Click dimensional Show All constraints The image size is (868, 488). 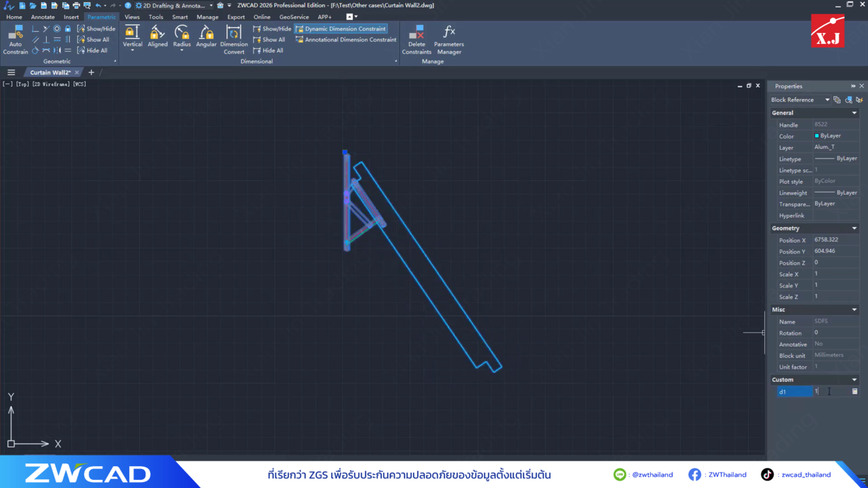[x=269, y=39]
